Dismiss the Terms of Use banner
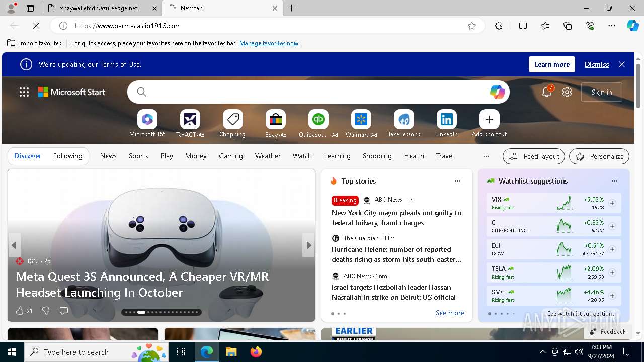This screenshot has width=644, height=362. tap(597, 64)
